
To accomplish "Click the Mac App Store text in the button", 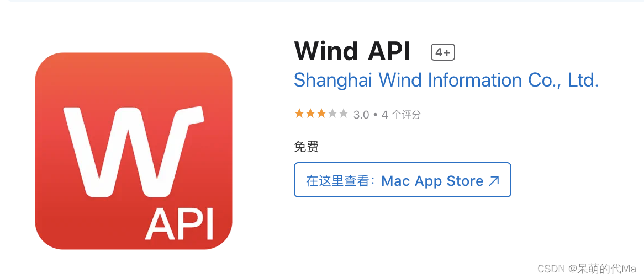I will [432, 181].
